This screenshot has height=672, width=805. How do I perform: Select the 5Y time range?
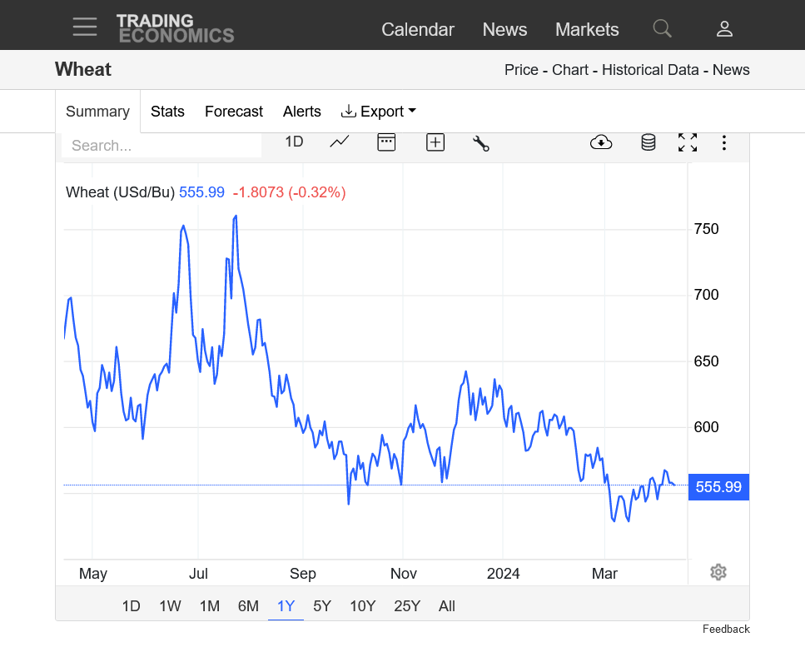click(x=322, y=606)
